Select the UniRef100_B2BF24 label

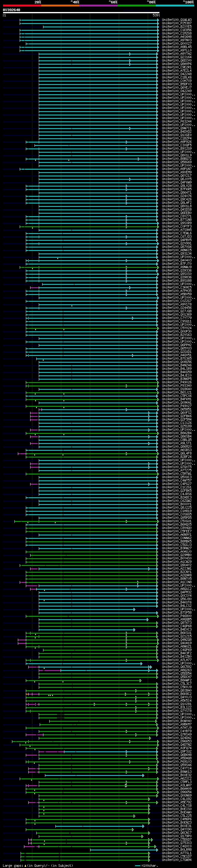coord(177,457)
